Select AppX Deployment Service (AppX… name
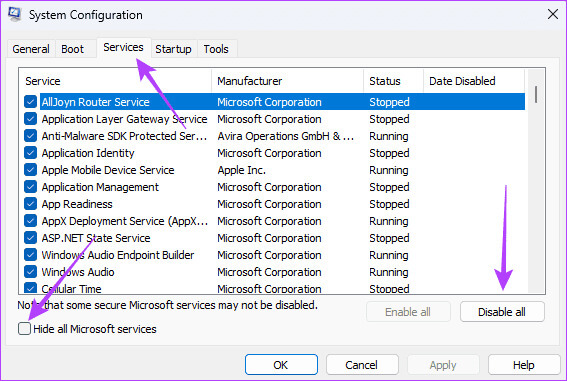 (125, 221)
